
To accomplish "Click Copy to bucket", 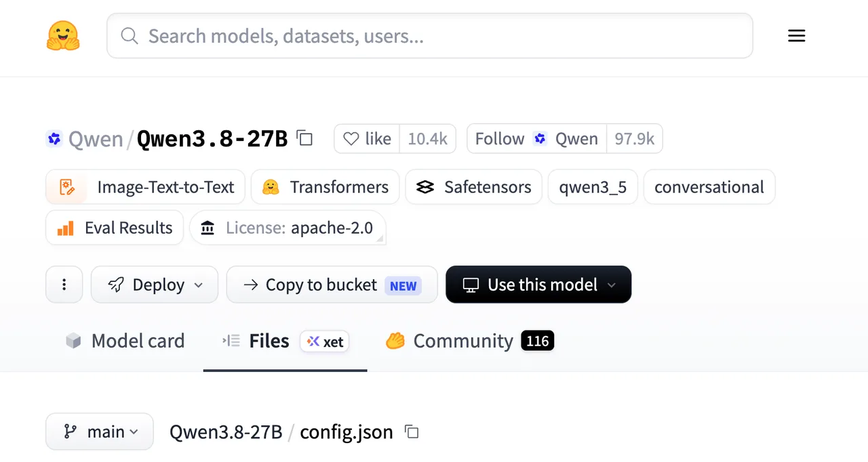I will tap(332, 285).
